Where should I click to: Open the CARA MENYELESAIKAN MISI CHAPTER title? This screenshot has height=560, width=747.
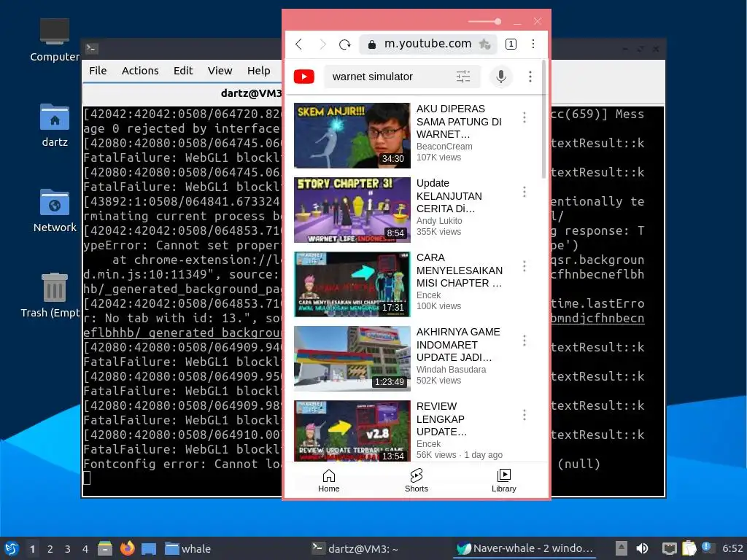tap(460, 270)
